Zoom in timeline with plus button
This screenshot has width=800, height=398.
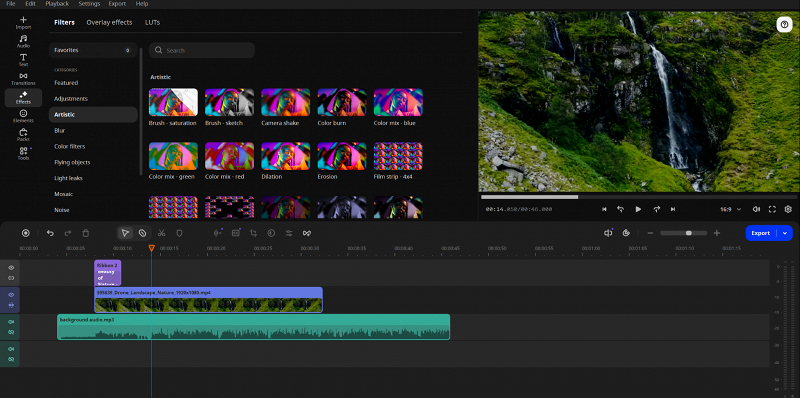717,233
